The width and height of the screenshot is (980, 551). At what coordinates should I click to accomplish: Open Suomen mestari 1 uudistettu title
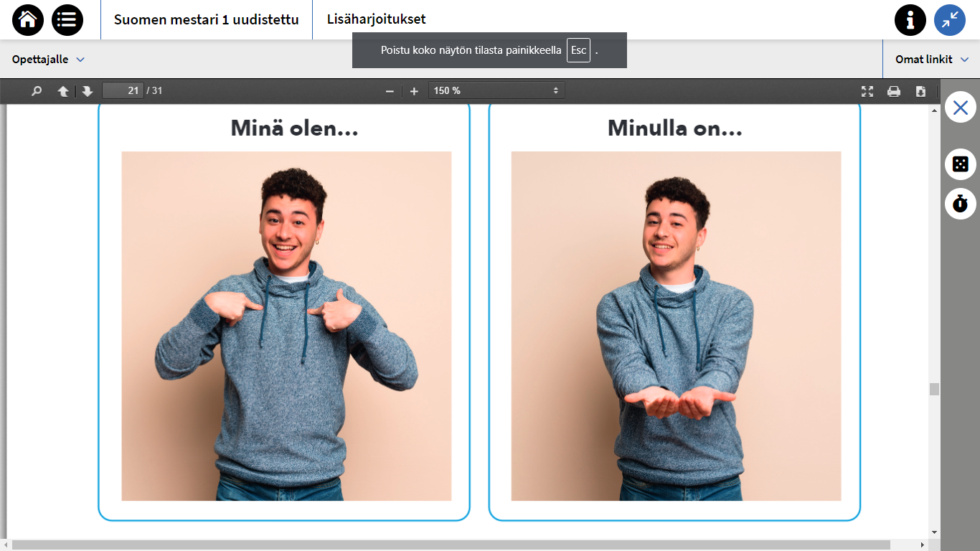[x=207, y=20]
